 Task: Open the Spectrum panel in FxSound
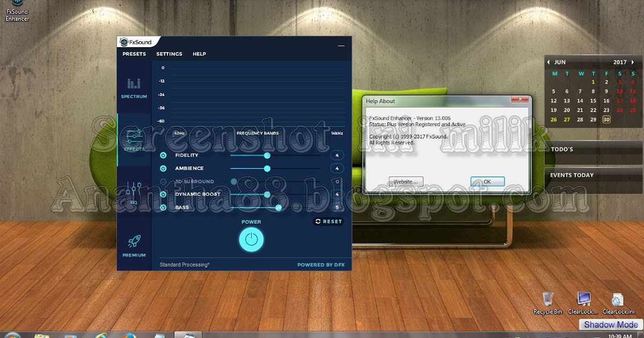tap(134, 89)
